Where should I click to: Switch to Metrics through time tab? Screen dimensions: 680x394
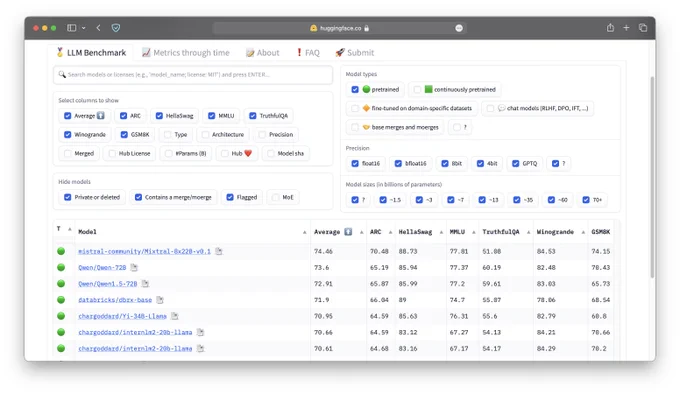[186, 52]
